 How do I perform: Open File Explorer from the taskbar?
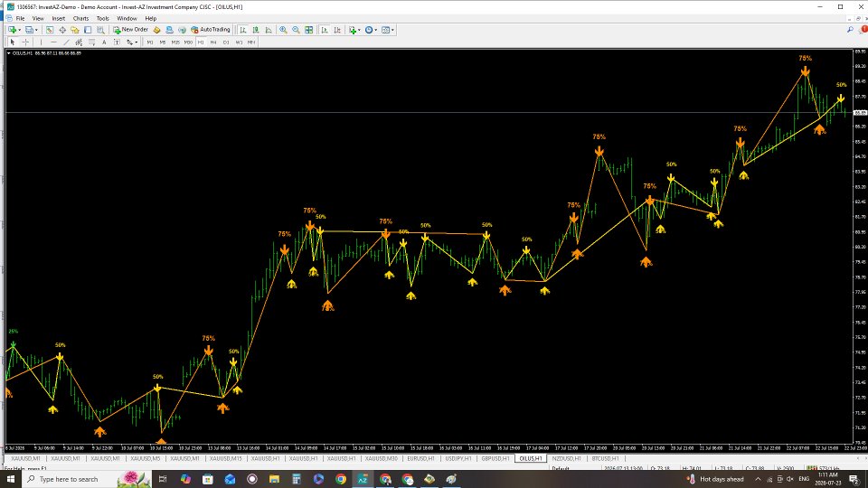click(274, 479)
